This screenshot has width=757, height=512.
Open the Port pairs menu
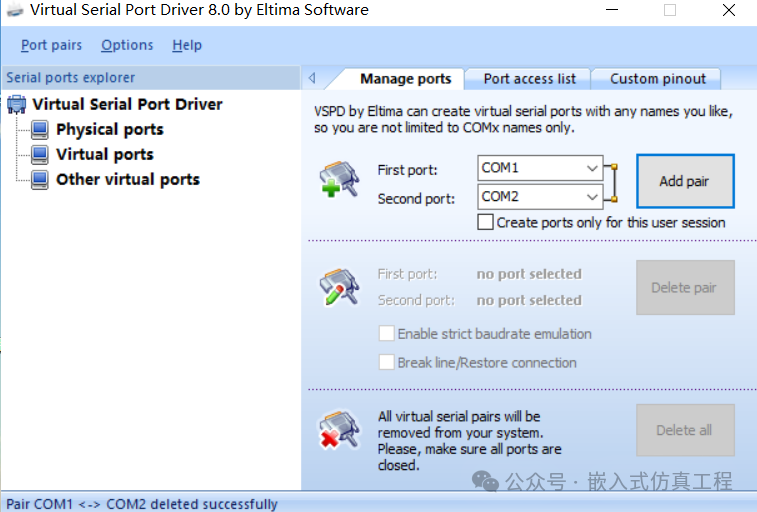[x=51, y=45]
